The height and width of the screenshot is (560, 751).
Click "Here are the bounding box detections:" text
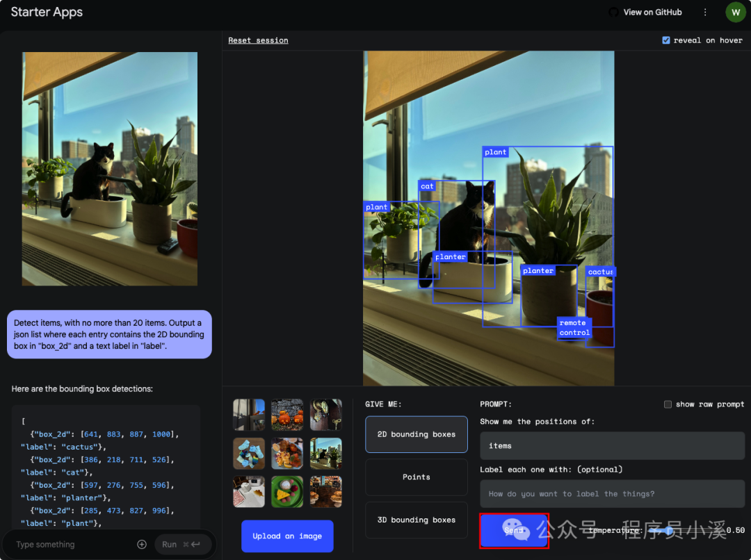tap(82, 388)
